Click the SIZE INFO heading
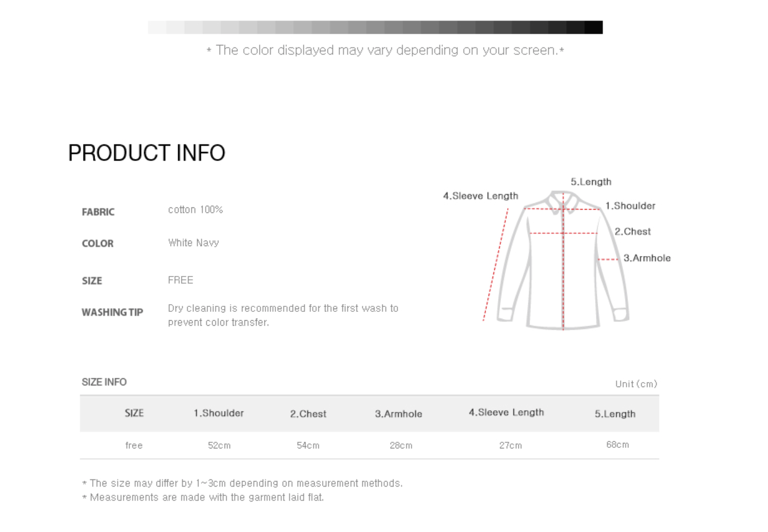Image resolution: width=768 pixels, height=532 pixels. point(104,382)
